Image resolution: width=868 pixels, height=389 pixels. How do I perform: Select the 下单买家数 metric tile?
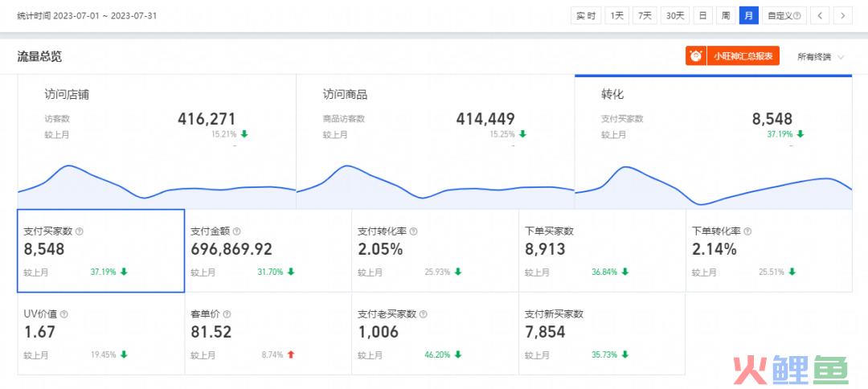tap(602, 251)
